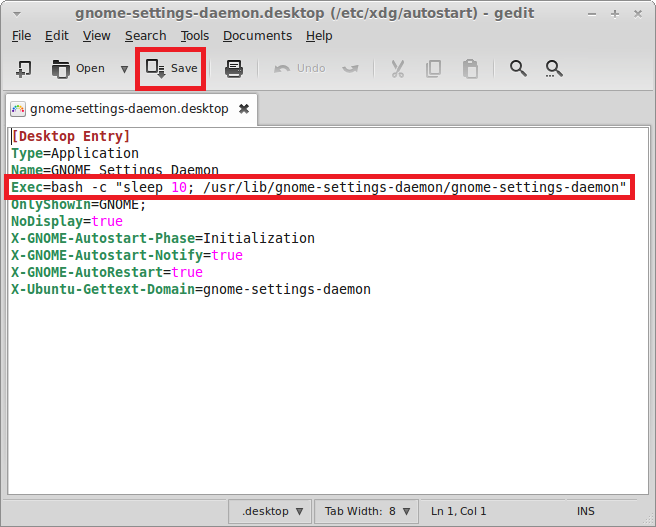
Task: Open the View menu
Action: tap(96, 36)
